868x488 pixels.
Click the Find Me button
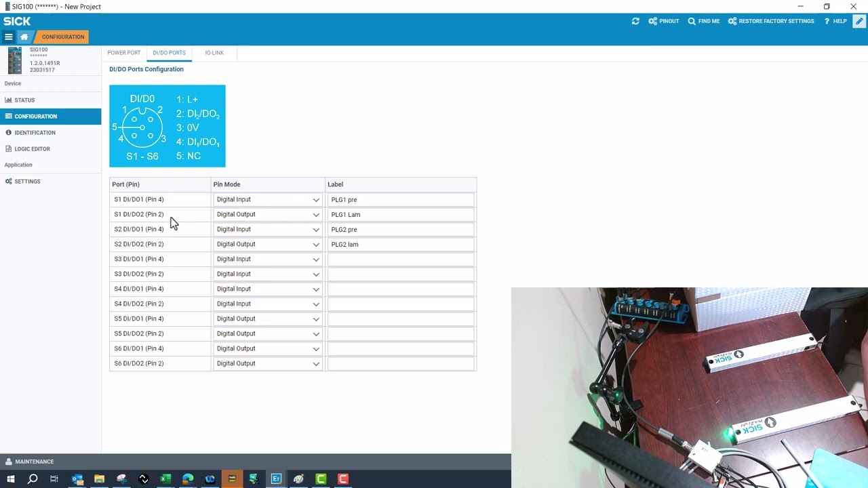click(x=704, y=21)
